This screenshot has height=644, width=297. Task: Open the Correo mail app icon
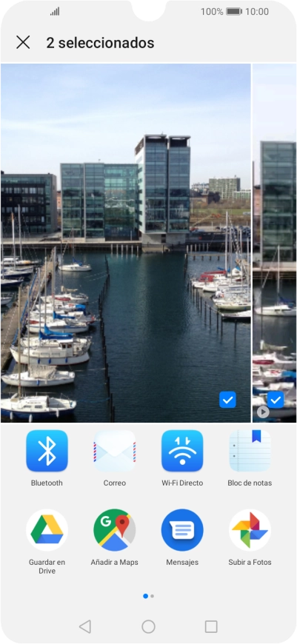click(115, 451)
